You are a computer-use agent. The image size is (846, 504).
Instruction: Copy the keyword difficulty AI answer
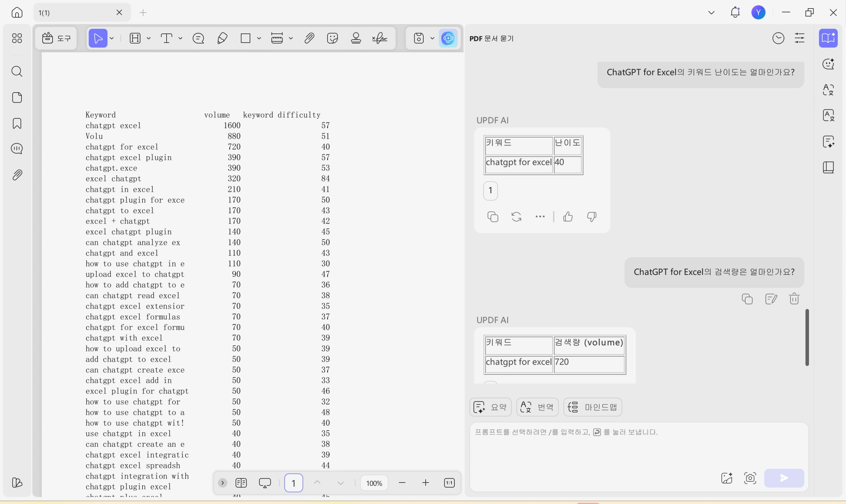[493, 217]
